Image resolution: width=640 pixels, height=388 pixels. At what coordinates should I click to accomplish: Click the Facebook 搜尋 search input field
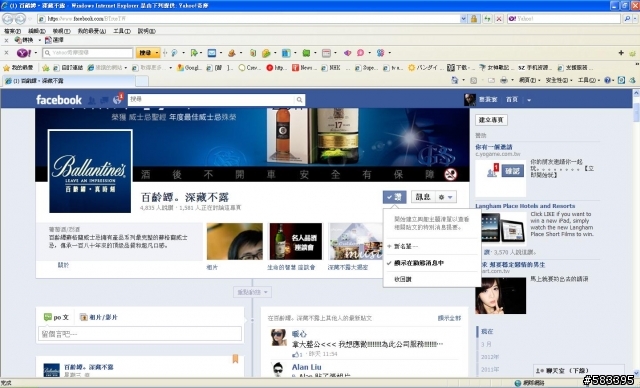[x=211, y=100]
